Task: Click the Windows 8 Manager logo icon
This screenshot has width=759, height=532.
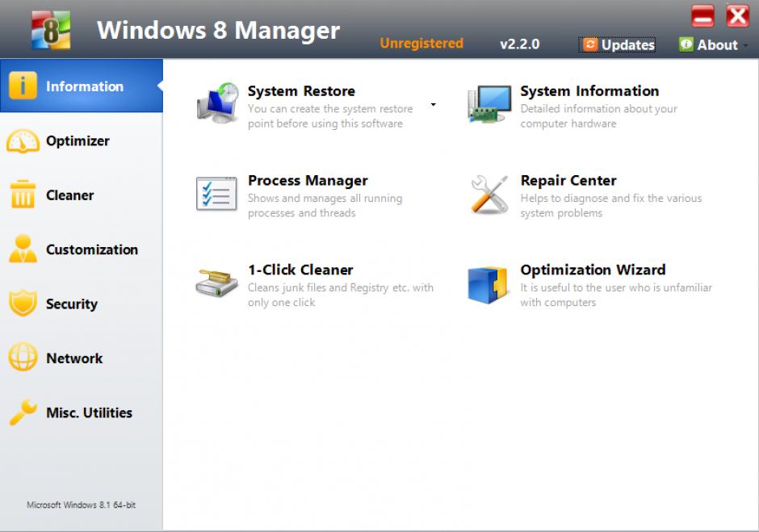Action: tap(51, 31)
